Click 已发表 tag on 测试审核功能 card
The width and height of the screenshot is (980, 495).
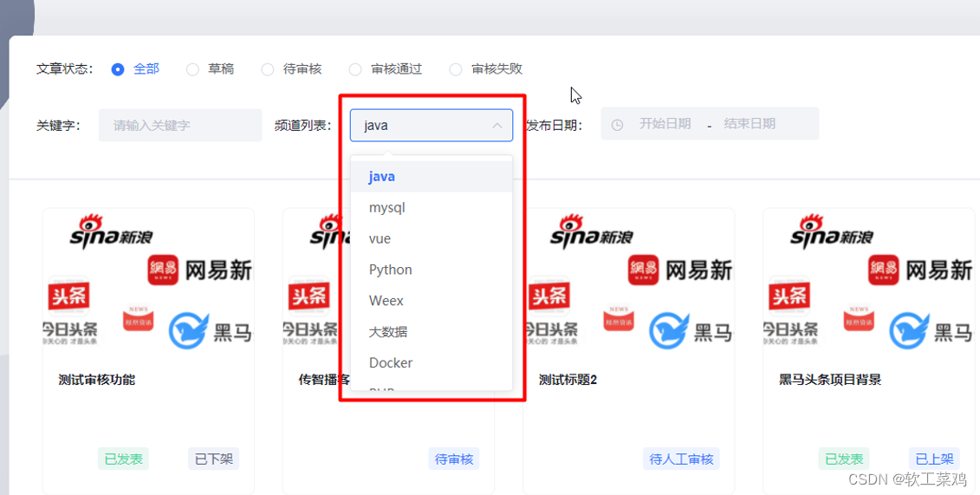(x=123, y=459)
